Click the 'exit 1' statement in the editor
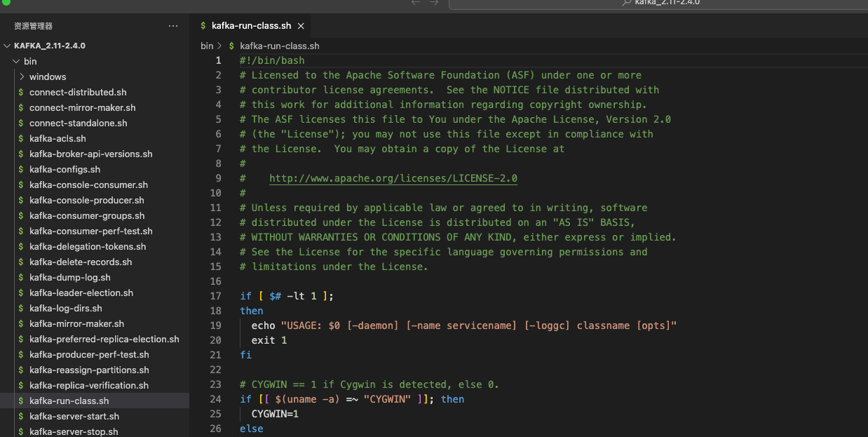Screen dimensions: 868x437 269,340
